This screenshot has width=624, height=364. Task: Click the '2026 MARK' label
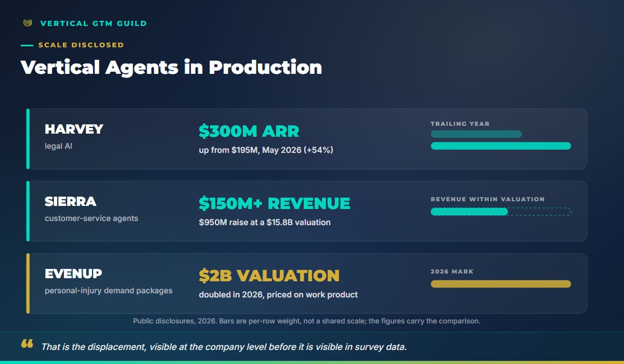pos(452,271)
